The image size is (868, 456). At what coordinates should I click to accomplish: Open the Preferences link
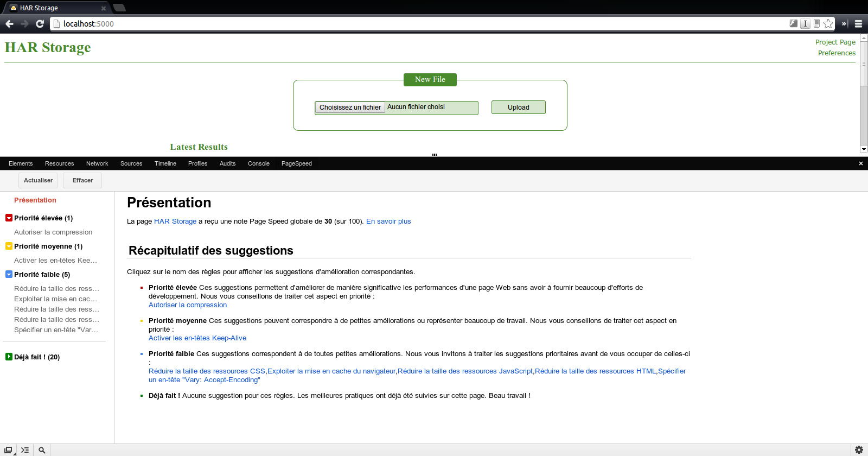[x=837, y=53]
